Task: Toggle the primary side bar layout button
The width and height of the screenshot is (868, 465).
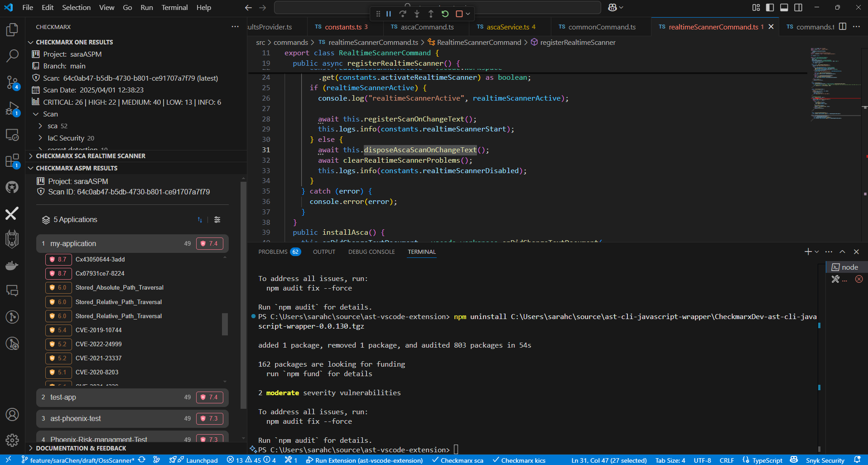Action: point(770,7)
